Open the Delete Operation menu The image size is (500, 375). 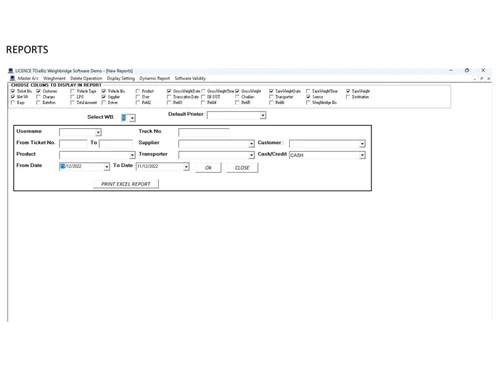[x=86, y=78]
